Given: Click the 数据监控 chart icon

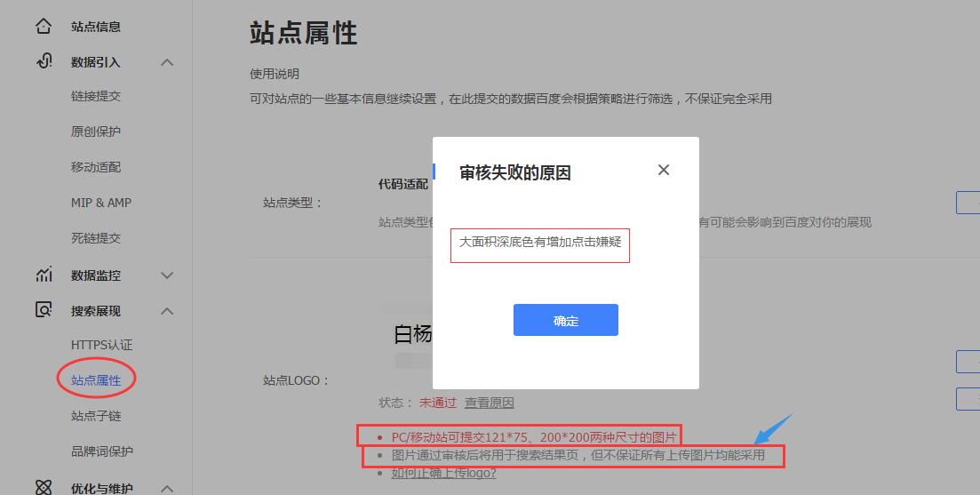Looking at the screenshot, I should point(44,275).
